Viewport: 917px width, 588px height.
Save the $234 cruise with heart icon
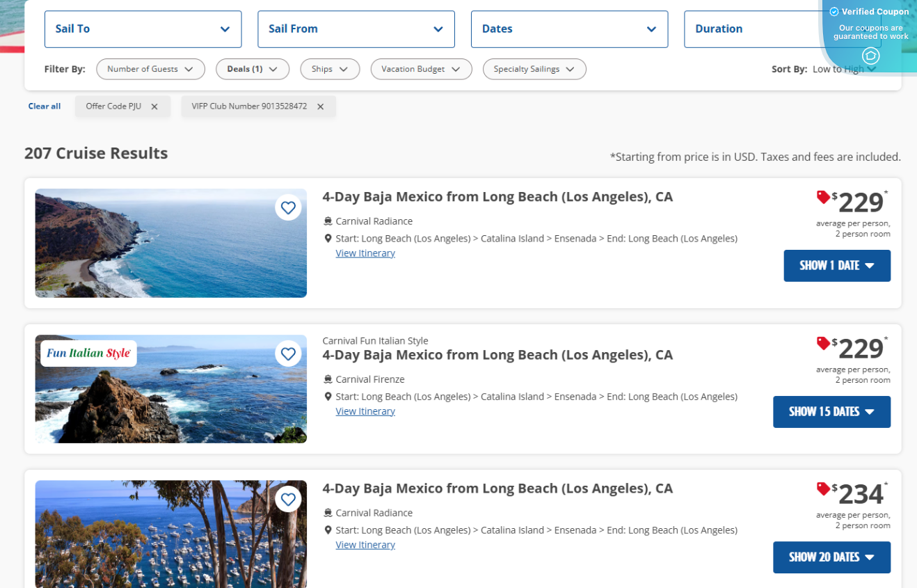click(288, 499)
